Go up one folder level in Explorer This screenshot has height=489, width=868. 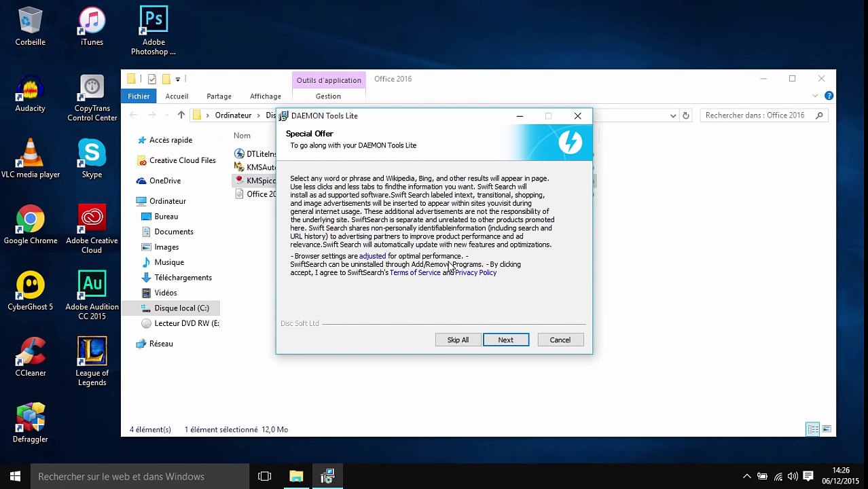tap(181, 115)
